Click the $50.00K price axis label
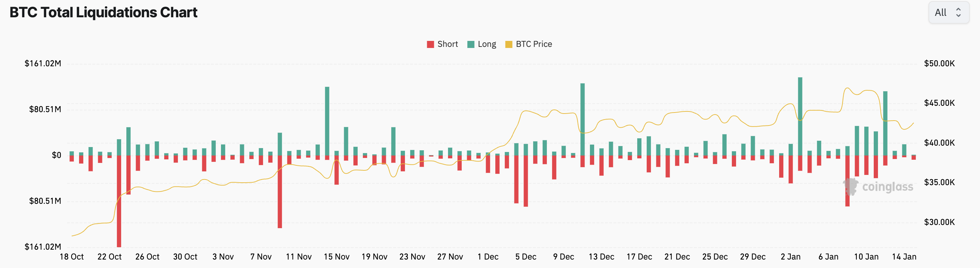The height and width of the screenshot is (268, 980). click(x=939, y=63)
